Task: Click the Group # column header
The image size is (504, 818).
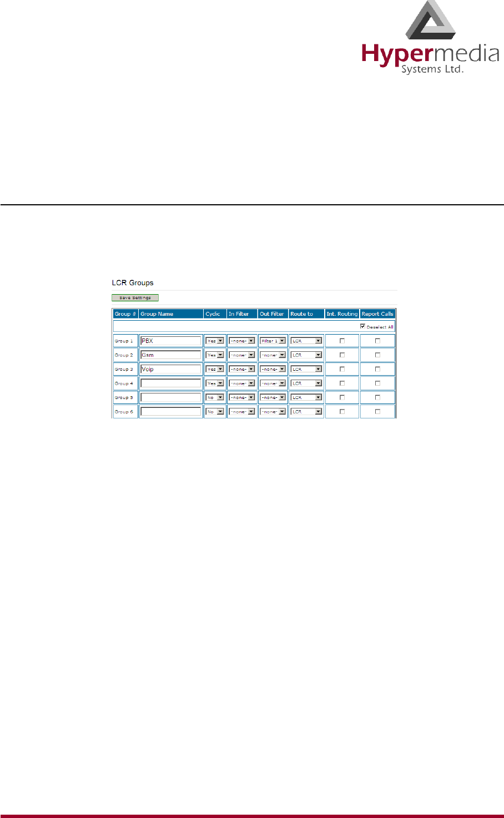Action: click(125, 314)
